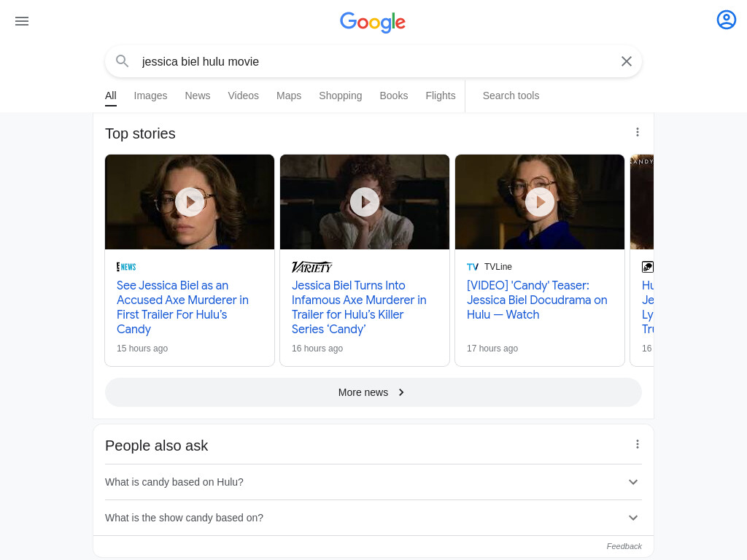Play the Variety video thumbnail
This screenshot has height=560, width=747.
(x=365, y=202)
